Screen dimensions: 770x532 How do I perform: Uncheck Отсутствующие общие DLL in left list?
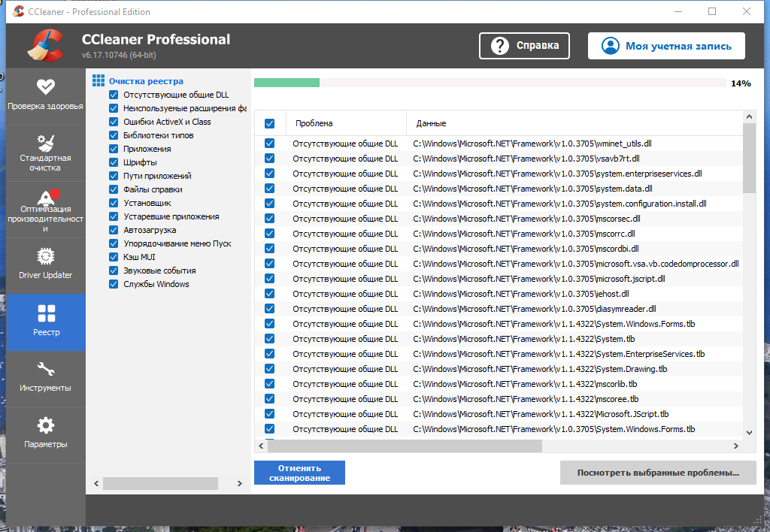point(114,95)
